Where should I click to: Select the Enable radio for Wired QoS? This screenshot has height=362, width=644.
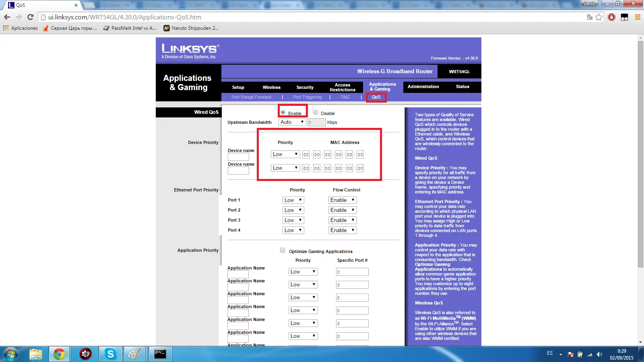pyautogui.click(x=283, y=113)
